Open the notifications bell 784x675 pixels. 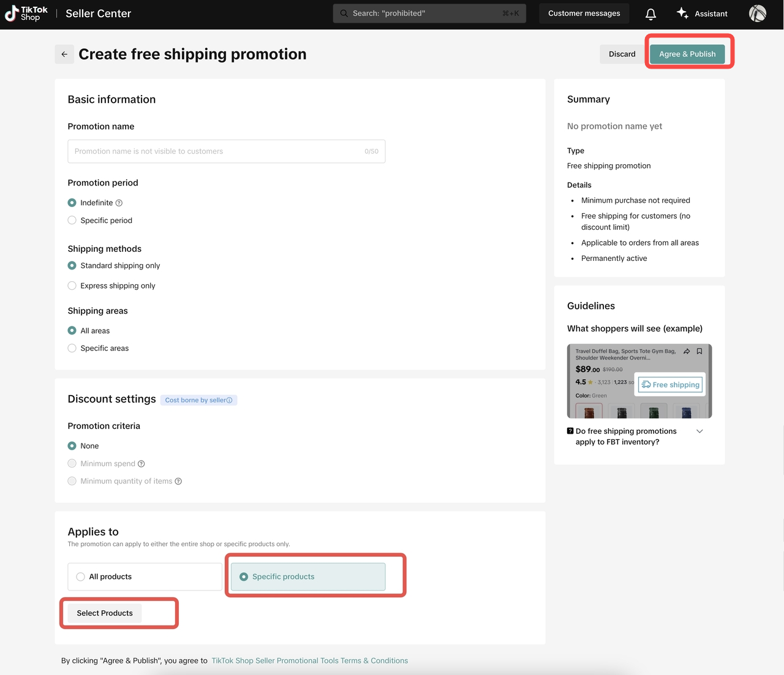pos(650,13)
